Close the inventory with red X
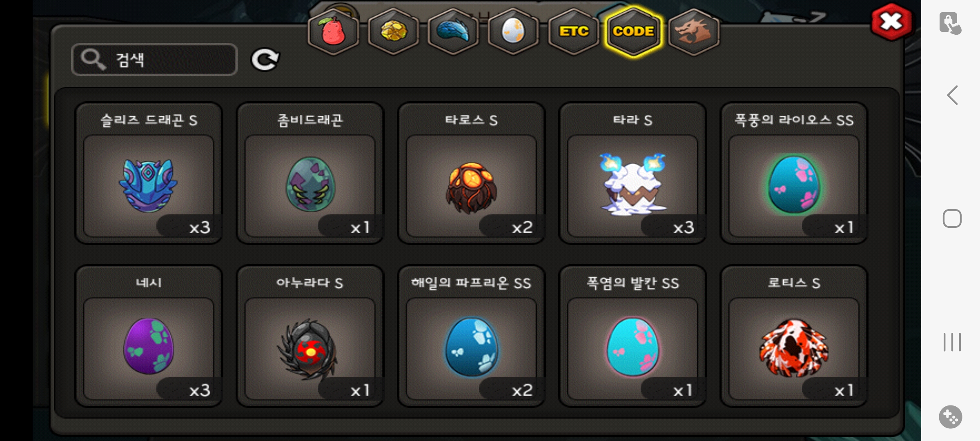 891,22
